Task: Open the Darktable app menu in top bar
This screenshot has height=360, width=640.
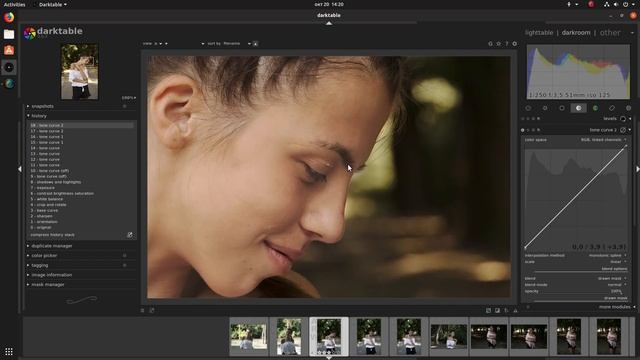Action: point(53,4)
